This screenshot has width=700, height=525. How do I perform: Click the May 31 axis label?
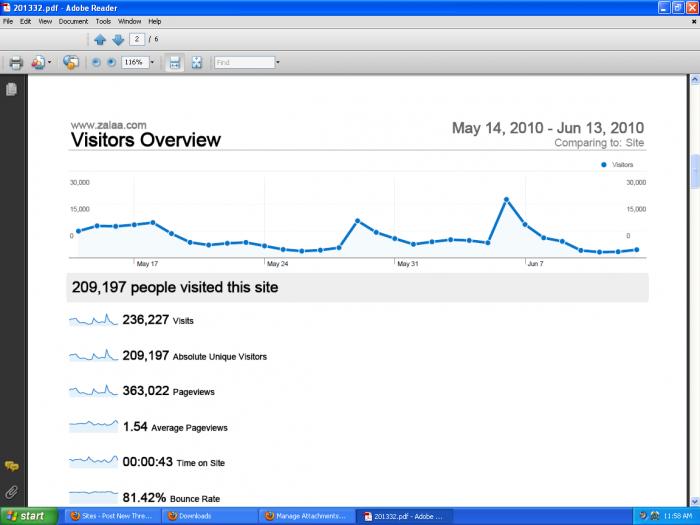(x=408, y=264)
